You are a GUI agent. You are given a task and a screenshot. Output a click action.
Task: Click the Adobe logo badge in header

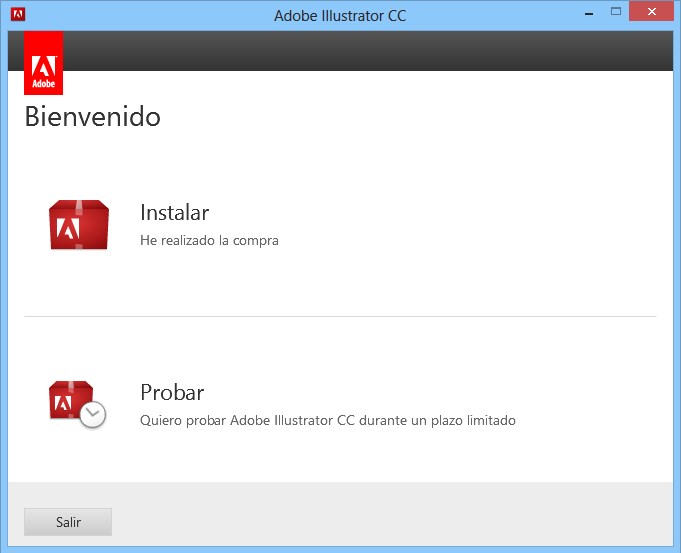click(43, 63)
